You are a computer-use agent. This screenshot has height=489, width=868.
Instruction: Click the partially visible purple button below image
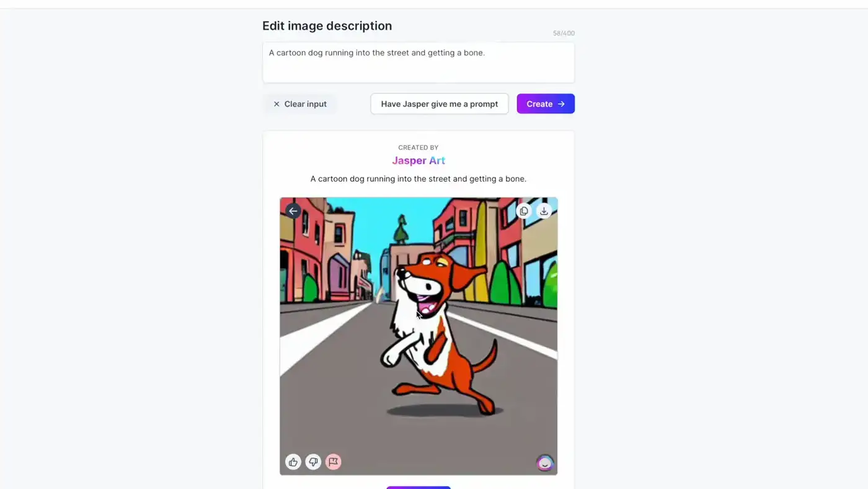[418, 487]
